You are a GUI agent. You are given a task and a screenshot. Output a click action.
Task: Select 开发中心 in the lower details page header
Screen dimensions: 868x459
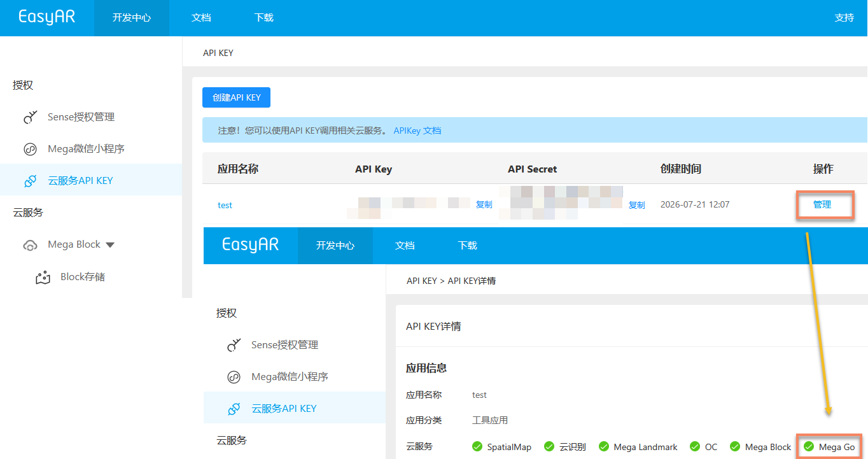point(335,246)
